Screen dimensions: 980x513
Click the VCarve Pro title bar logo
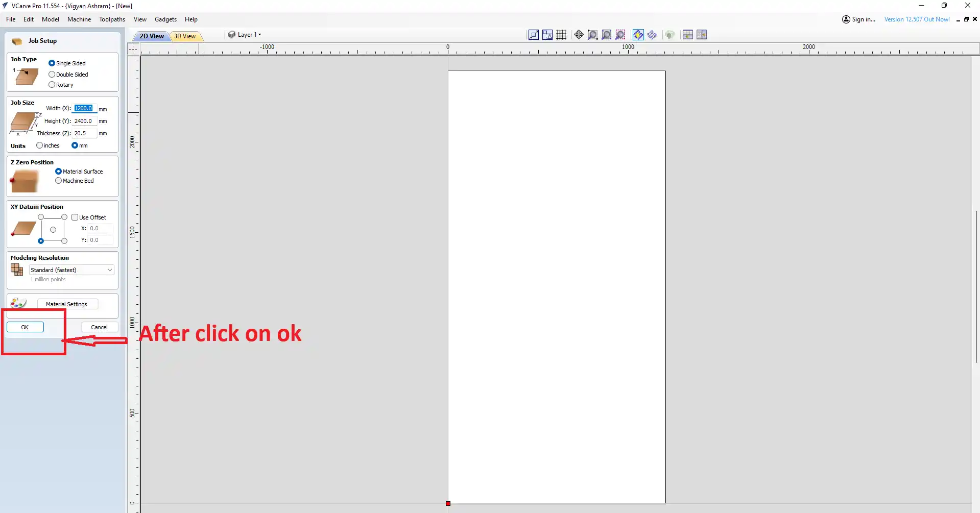pyautogui.click(x=5, y=6)
